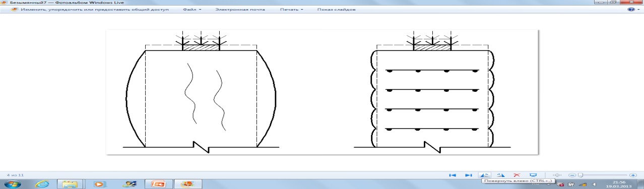
Task: Click the power plug tray icon
Action: (x=571, y=184)
